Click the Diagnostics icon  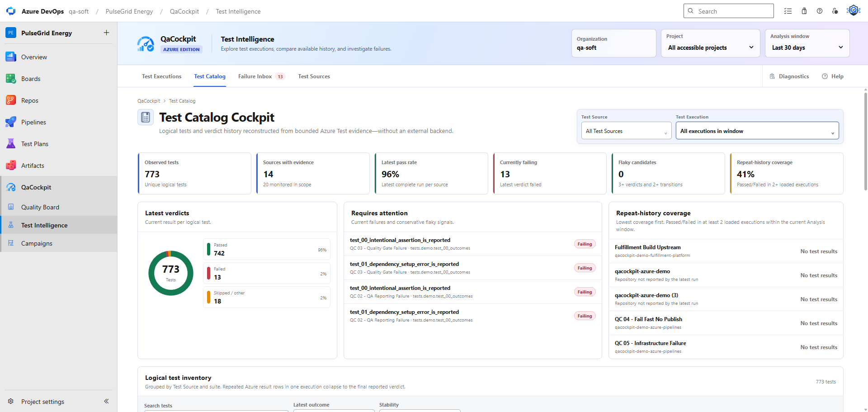click(x=772, y=76)
